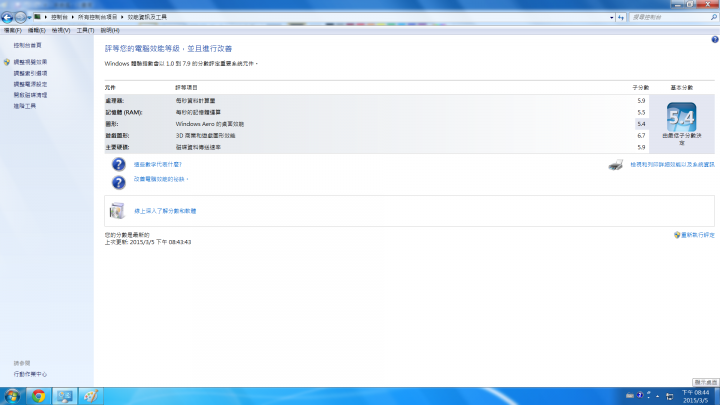This screenshot has width=720, height=405.
Task: Expand the arrow after 所有控制台項目 breadcrumb
Action: pyautogui.click(x=122, y=17)
